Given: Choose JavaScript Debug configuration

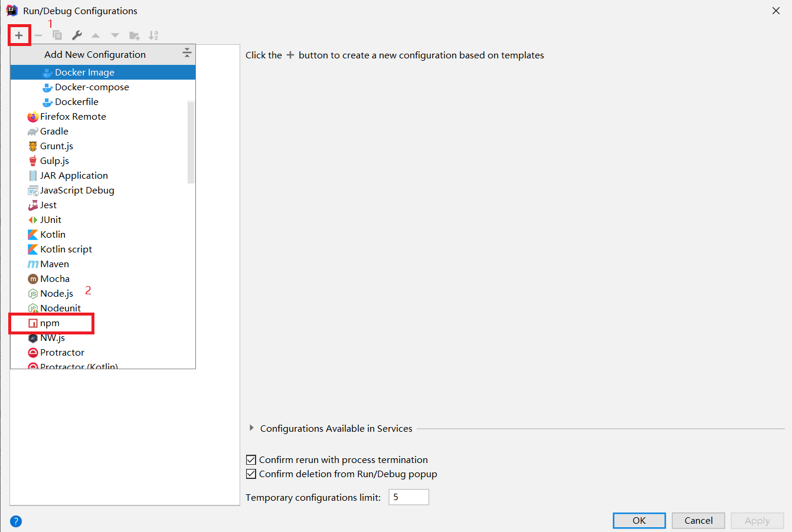Looking at the screenshot, I should pyautogui.click(x=103, y=191).
